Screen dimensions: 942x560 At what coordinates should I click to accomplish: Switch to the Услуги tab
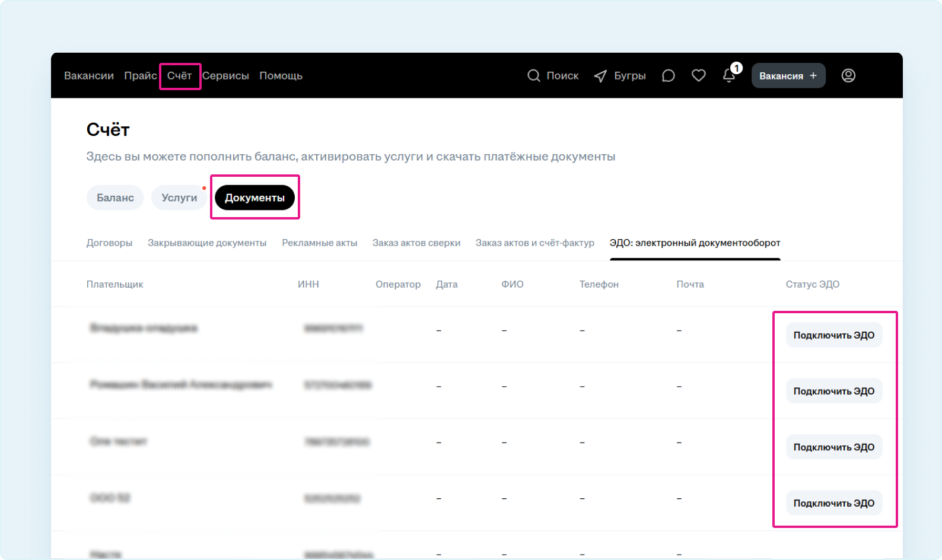coord(179,198)
